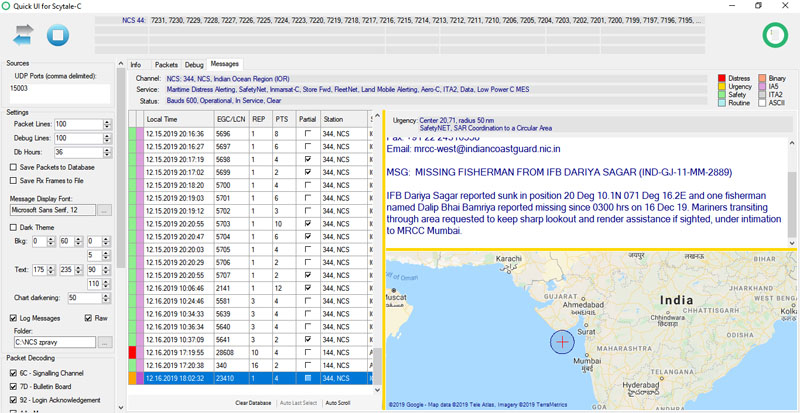Select message row 12.16.2019 10:06:46
Screen dimensions: 800x413
pos(251,288)
